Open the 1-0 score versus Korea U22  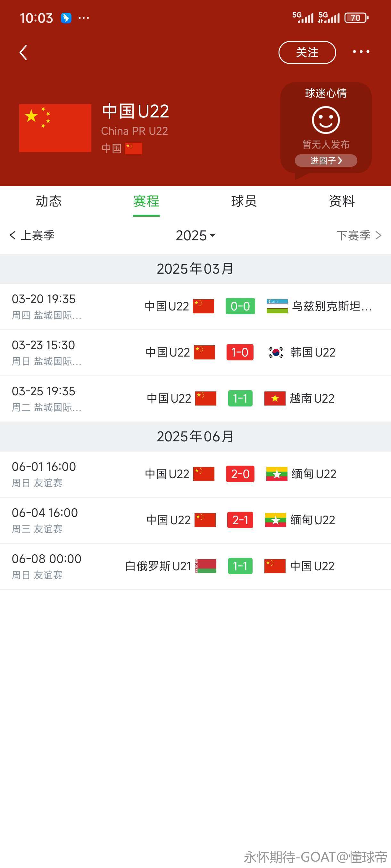coord(240,352)
